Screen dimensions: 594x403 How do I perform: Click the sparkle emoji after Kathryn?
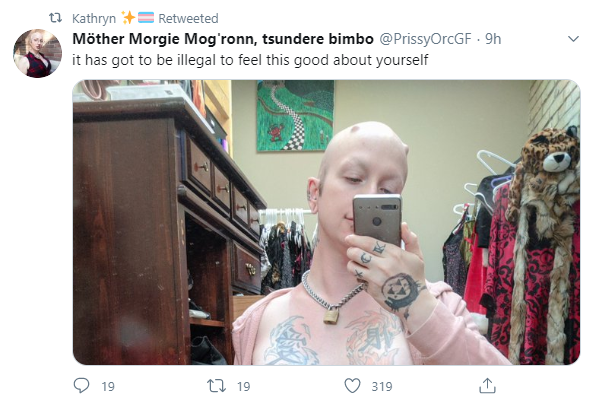tap(128, 17)
